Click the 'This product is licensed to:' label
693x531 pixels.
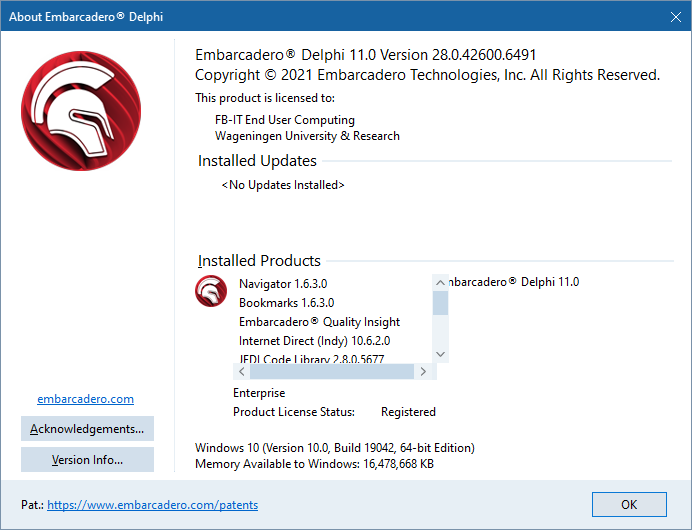pyautogui.click(x=265, y=98)
